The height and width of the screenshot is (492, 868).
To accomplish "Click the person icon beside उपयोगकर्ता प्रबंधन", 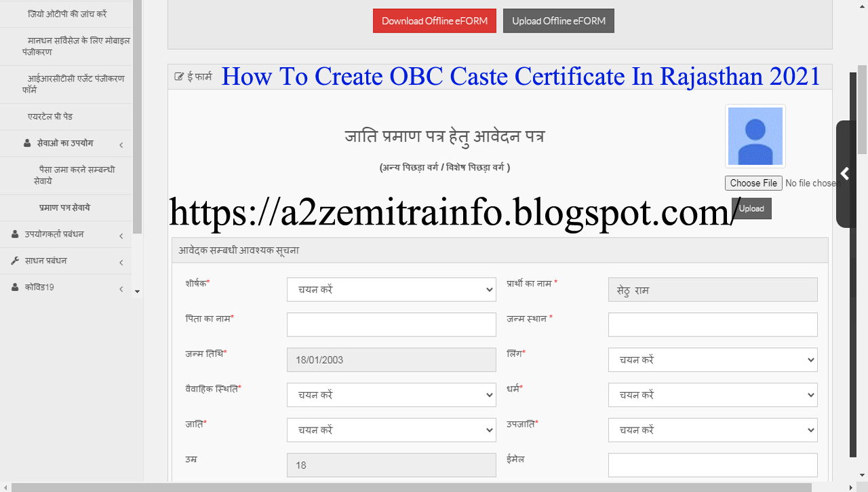I will pos(15,234).
